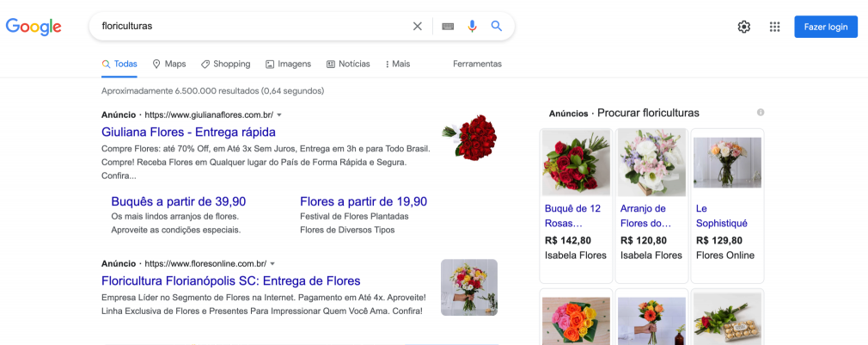This screenshot has height=345, width=868.
Task: Click the R$ 129,80 price
Action: pos(719,240)
